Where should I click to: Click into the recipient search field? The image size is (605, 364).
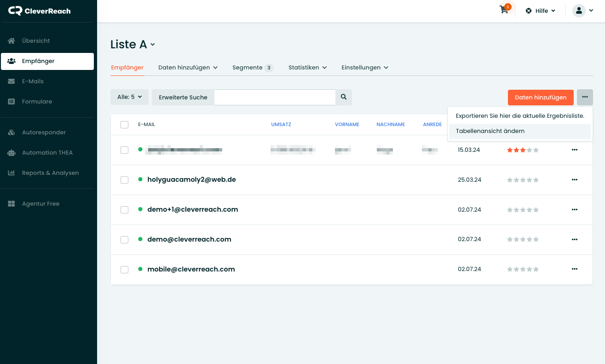[x=275, y=97]
